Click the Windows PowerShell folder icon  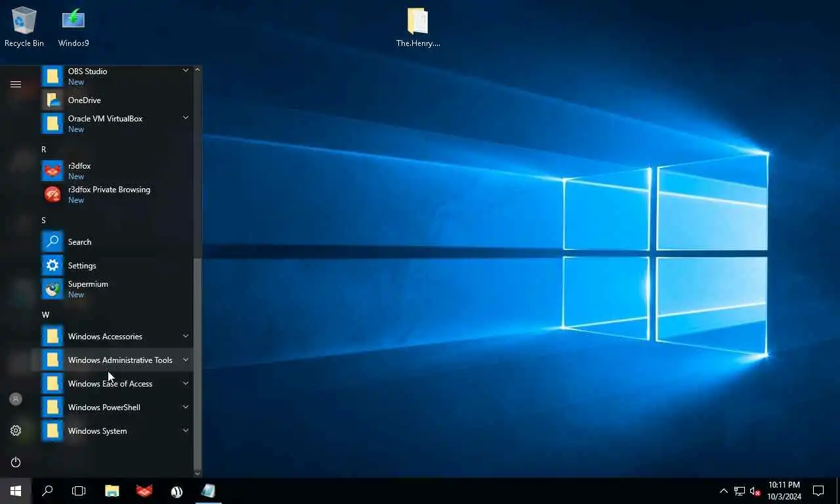[x=52, y=408]
